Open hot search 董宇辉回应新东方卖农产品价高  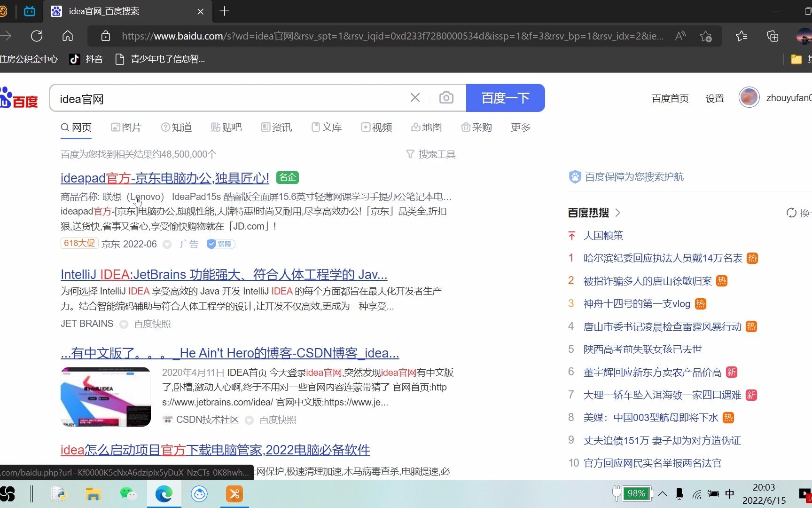[x=652, y=373]
